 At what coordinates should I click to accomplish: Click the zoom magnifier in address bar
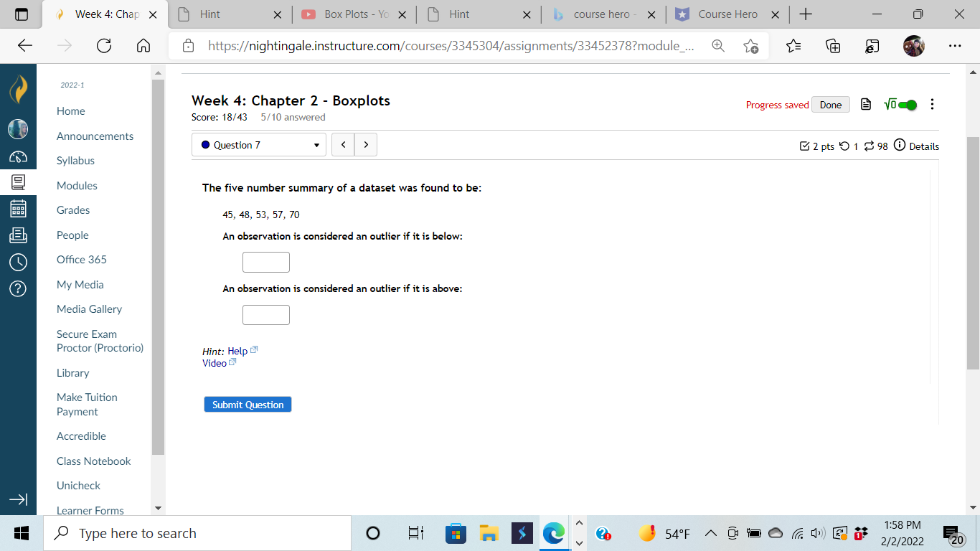click(x=718, y=46)
